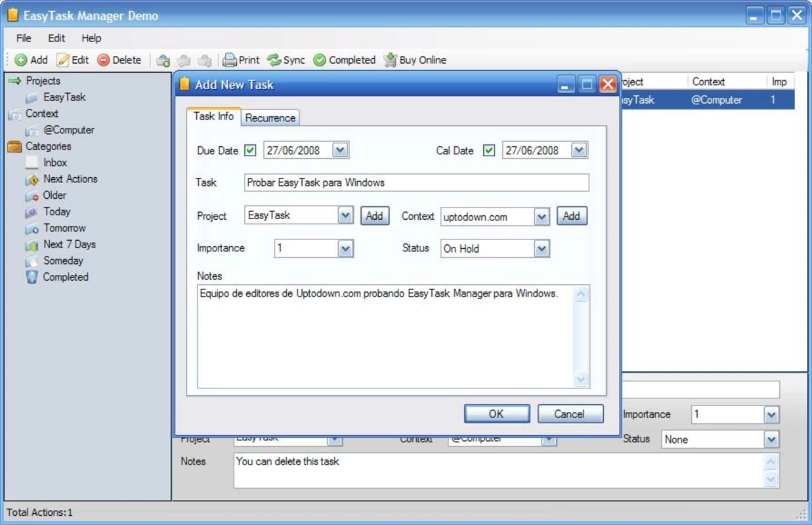Toggle the Cal Date checkbox

pos(489,150)
